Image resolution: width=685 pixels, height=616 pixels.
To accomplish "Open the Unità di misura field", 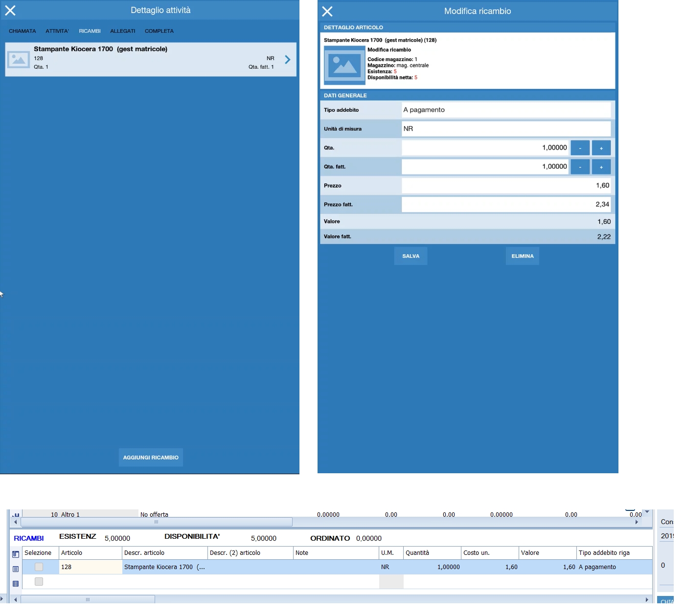I will click(506, 129).
